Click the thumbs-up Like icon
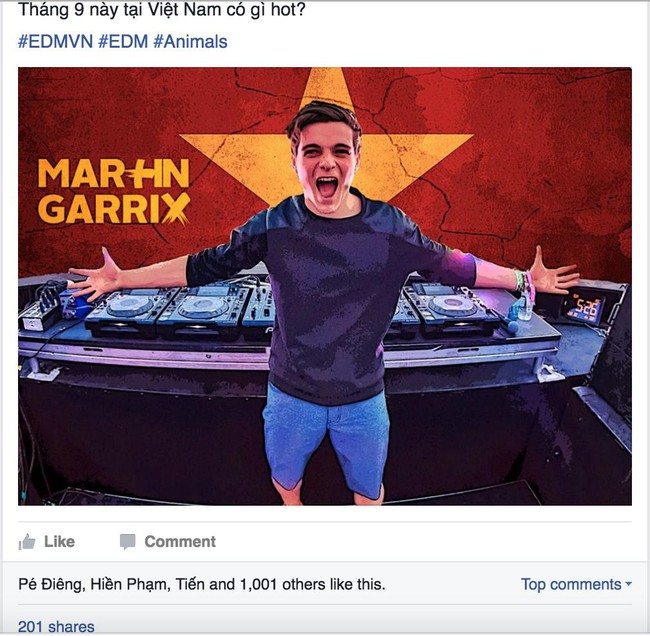The height and width of the screenshot is (636, 650). (27, 541)
